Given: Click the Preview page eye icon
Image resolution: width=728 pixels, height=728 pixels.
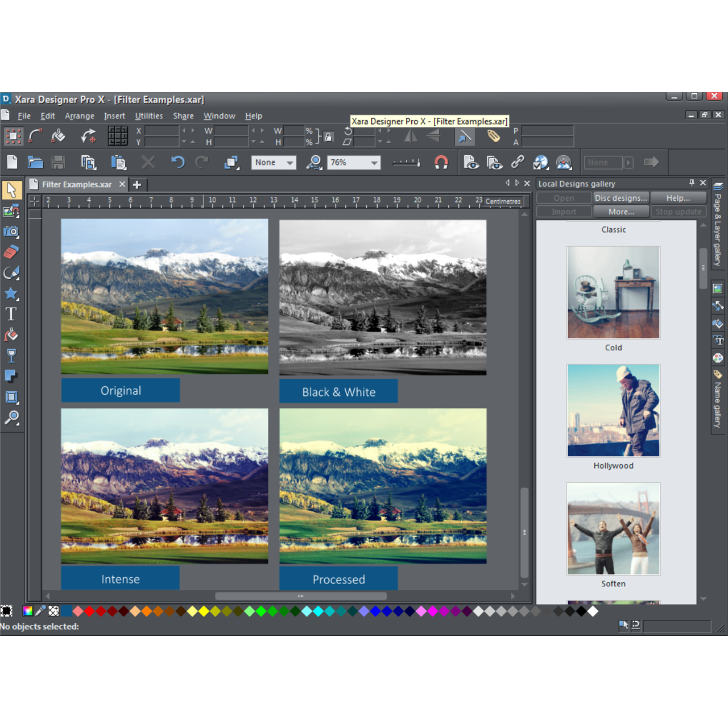Looking at the screenshot, I should point(470,163).
